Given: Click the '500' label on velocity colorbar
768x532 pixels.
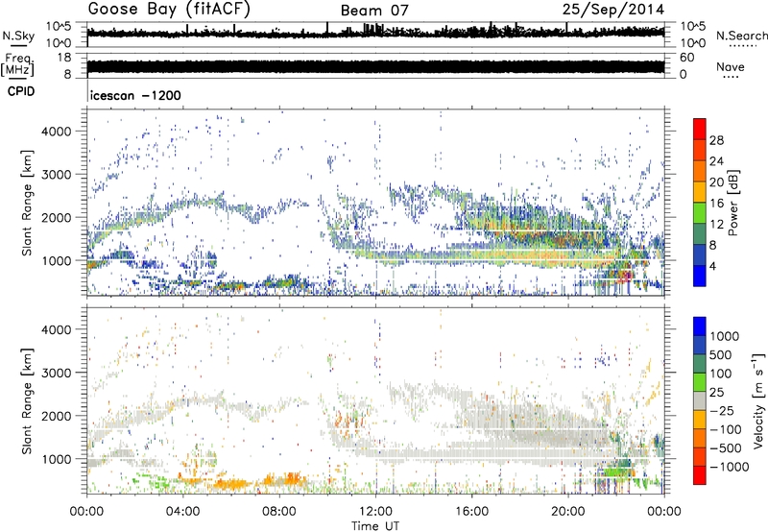Looking at the screenshot, I should [721, 355].
